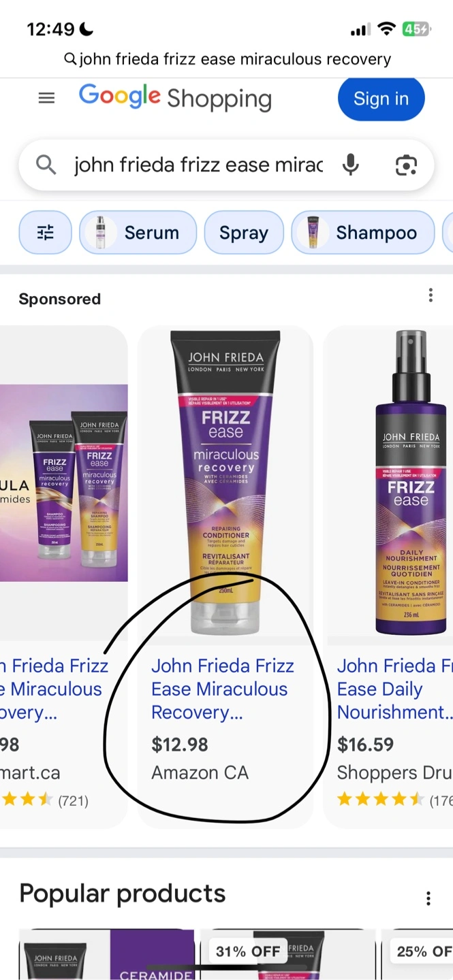453x980 pixels.
Task: Tap the shampoo duo product image
Action: pos(64,483)
